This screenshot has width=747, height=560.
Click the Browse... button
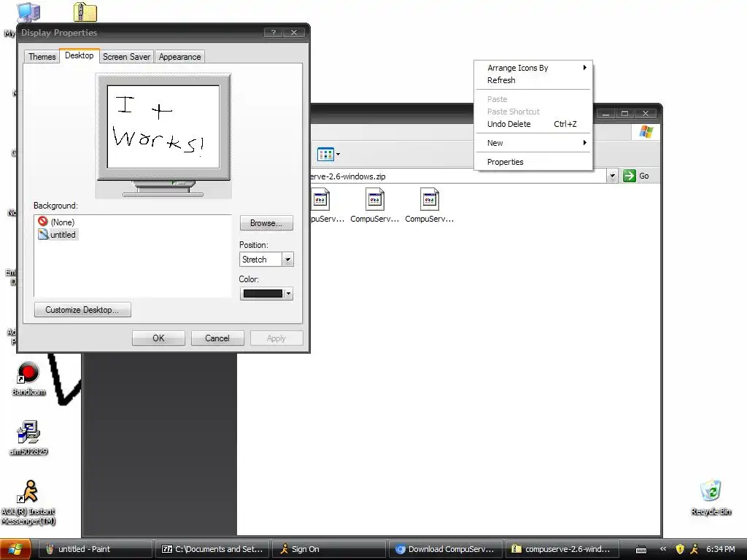tap(266, 223)
